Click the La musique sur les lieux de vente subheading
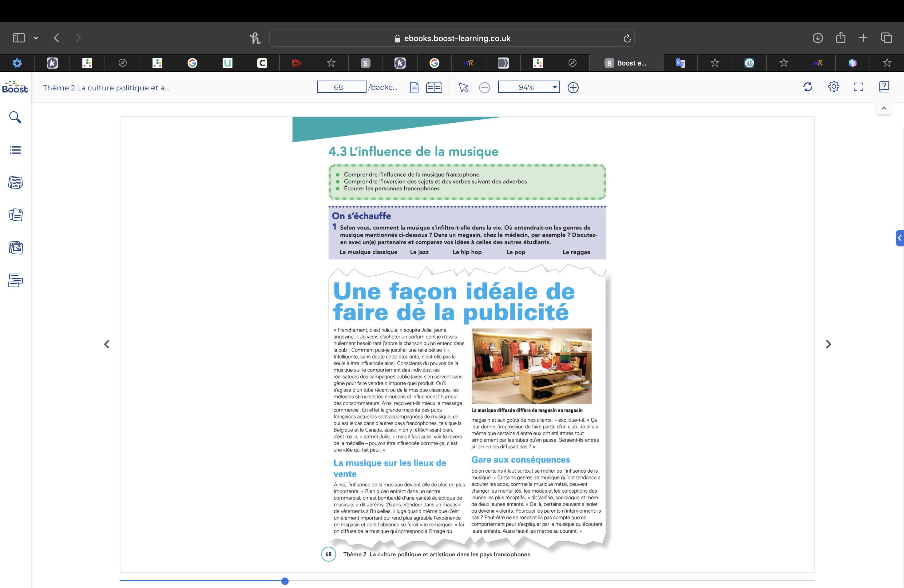The height and width of the screenshot is (588, 904). point(390,468)
